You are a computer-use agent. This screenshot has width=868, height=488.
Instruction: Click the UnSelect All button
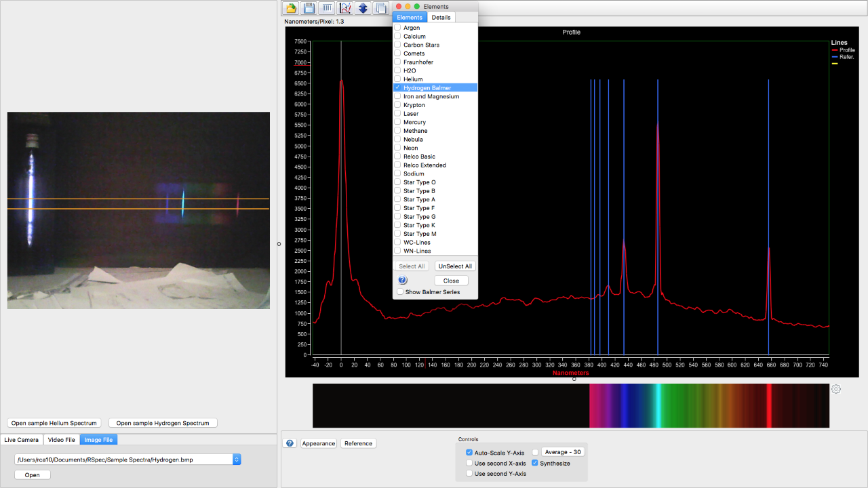454,266
